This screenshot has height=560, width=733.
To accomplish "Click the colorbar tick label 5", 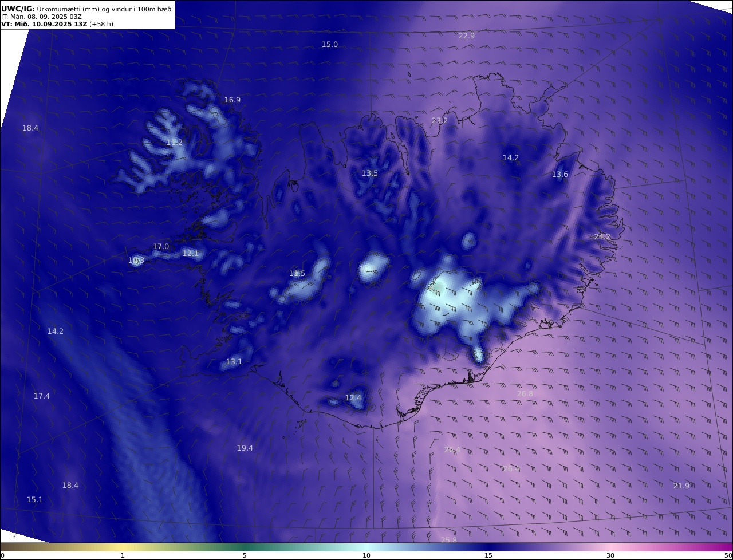I will tap(245, 555).
